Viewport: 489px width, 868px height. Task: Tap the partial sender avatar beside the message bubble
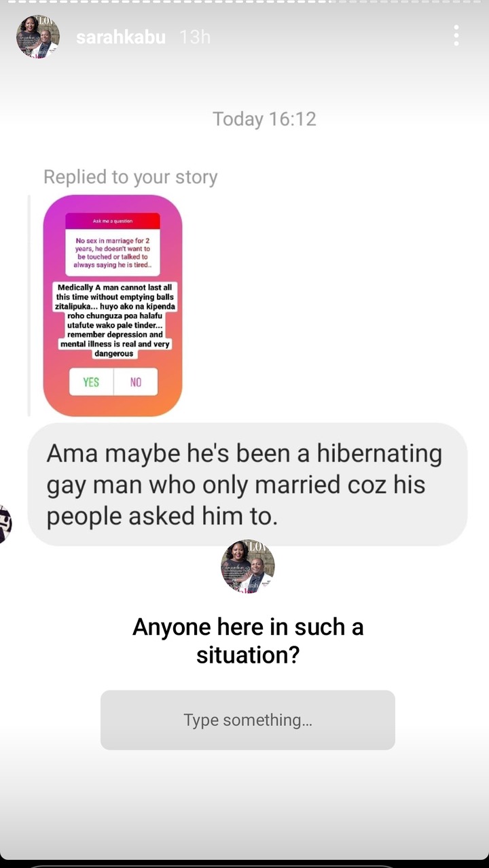5,524
